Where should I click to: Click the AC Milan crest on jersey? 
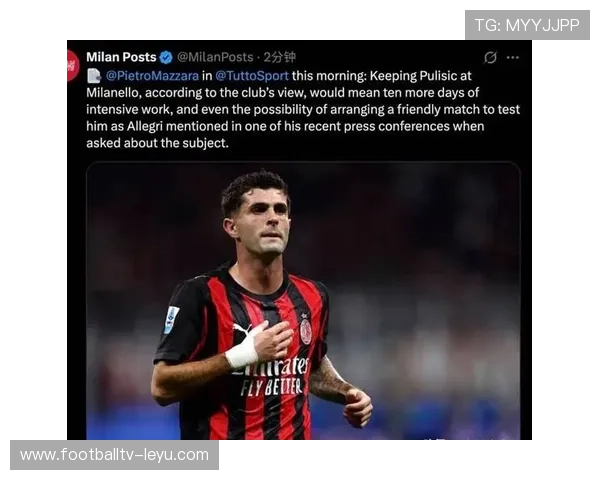point(305,331)
